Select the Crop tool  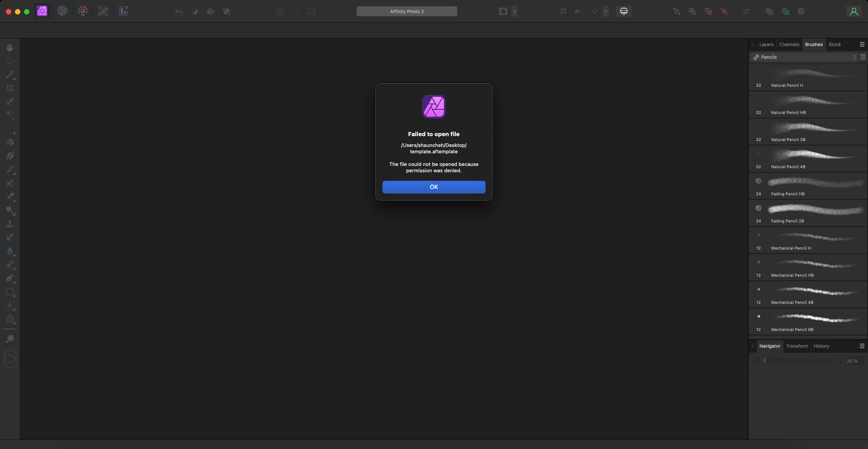[10, 89]
